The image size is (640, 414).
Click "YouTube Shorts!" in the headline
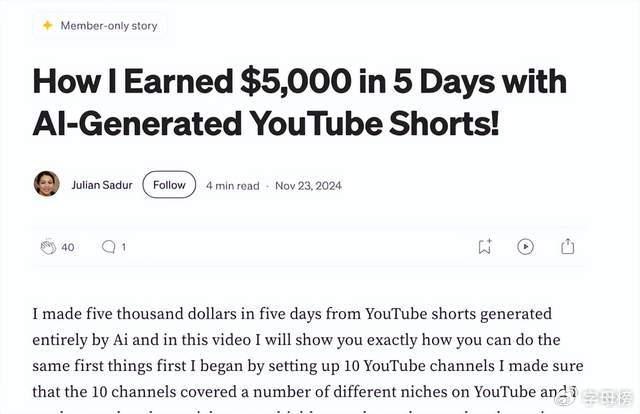(x=391, y=124)
